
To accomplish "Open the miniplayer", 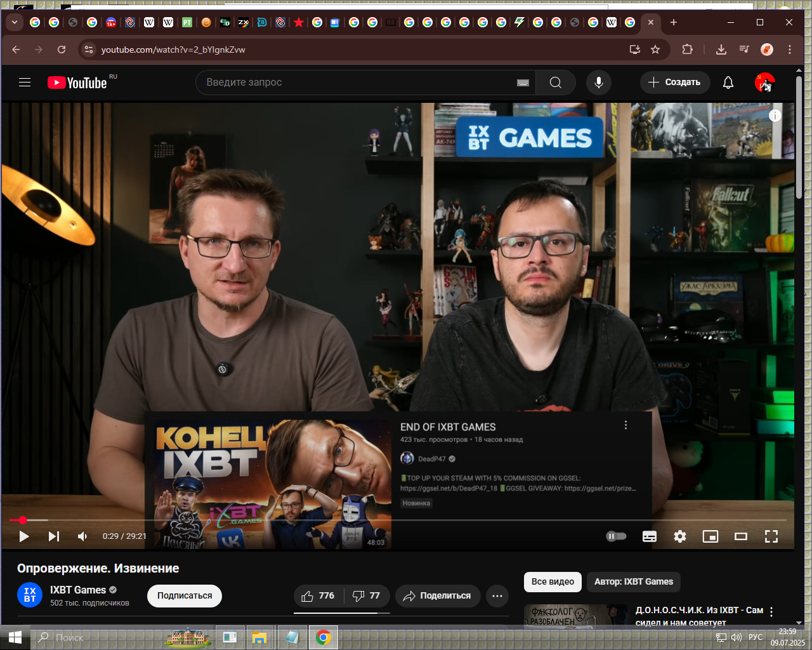I will pos(710,536).
